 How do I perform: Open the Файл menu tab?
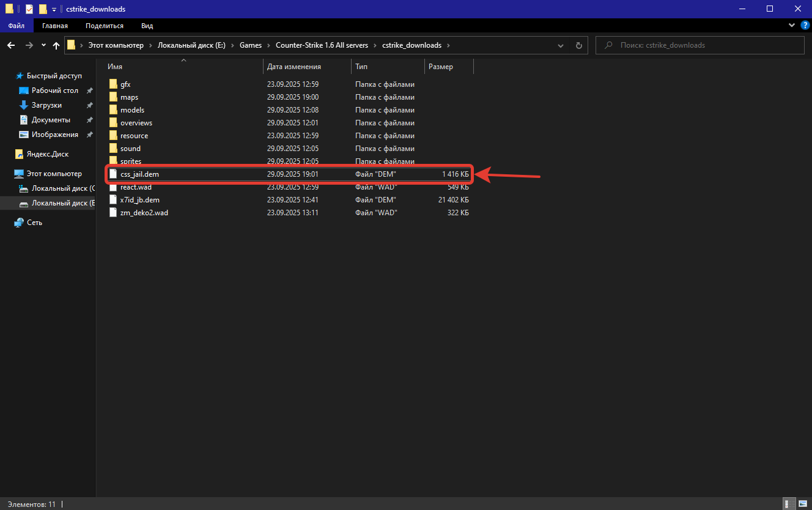coord(17,26)
